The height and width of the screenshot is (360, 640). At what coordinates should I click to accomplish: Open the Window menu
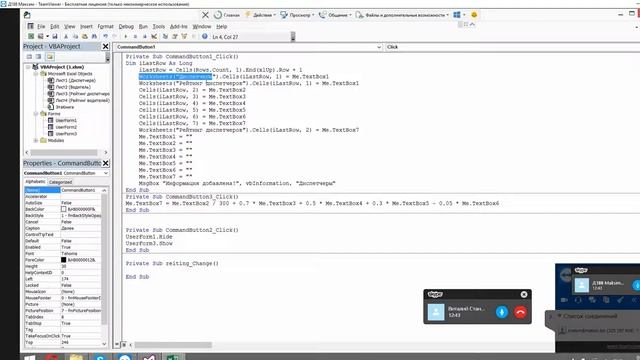pyautogui.click(x=202, y=27)
